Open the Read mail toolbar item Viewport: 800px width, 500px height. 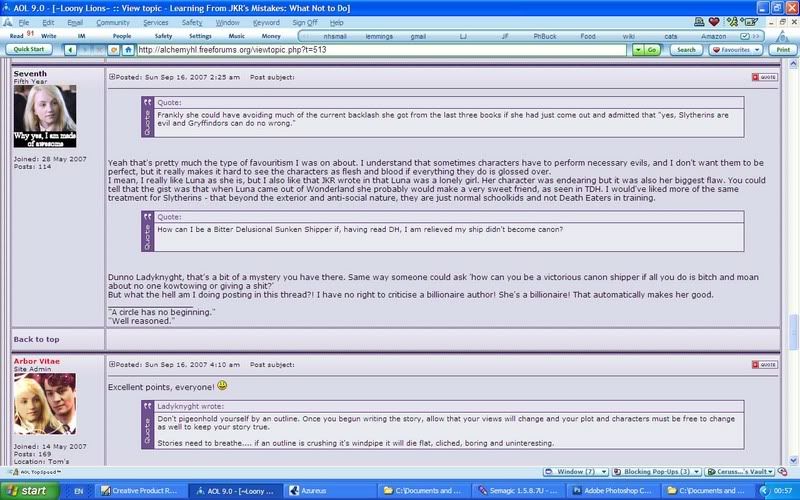pyautogui.click(x=16, y=35)
